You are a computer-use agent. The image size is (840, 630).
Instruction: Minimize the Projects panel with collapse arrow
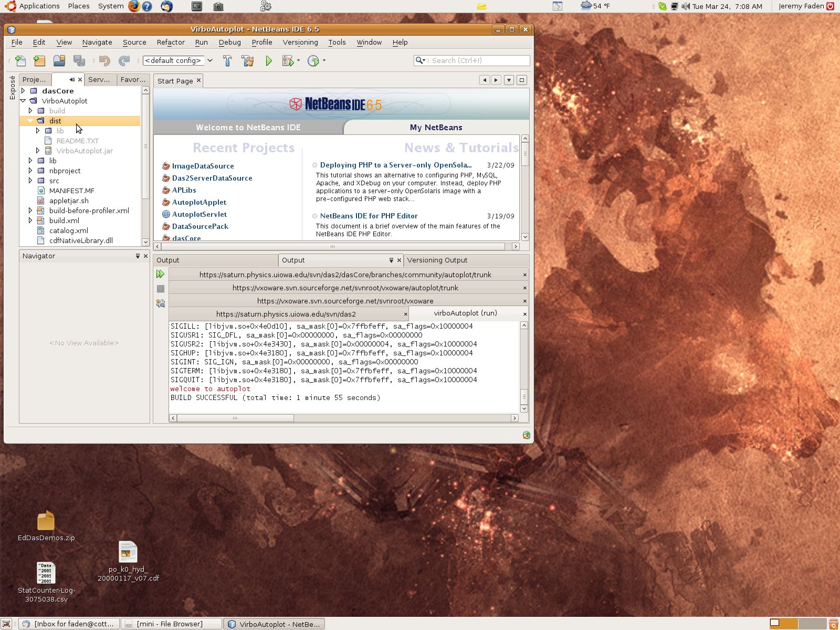pos(72,79)
